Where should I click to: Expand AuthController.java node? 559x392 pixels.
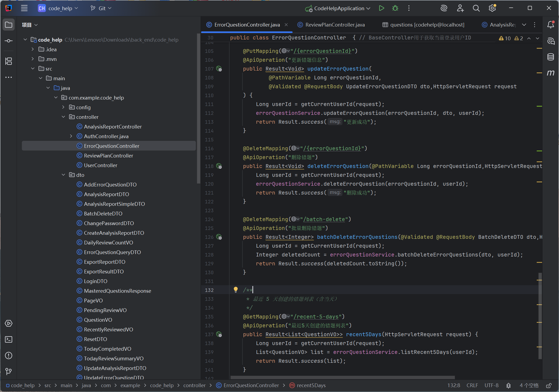(x=71, y=136)
